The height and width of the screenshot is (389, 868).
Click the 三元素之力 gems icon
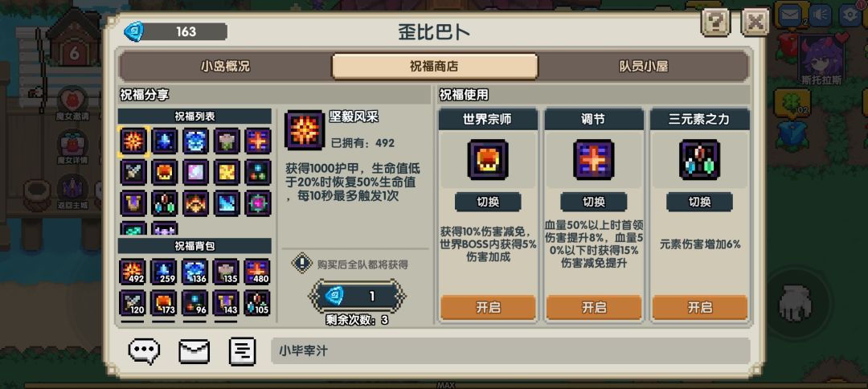[700, 160]
